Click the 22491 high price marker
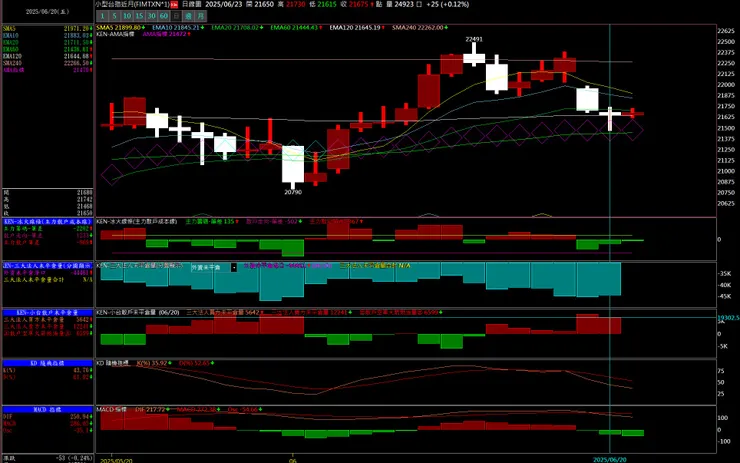The width and height of the screenshot is (740, 463). pyautogui.click(x=474, y=39)
